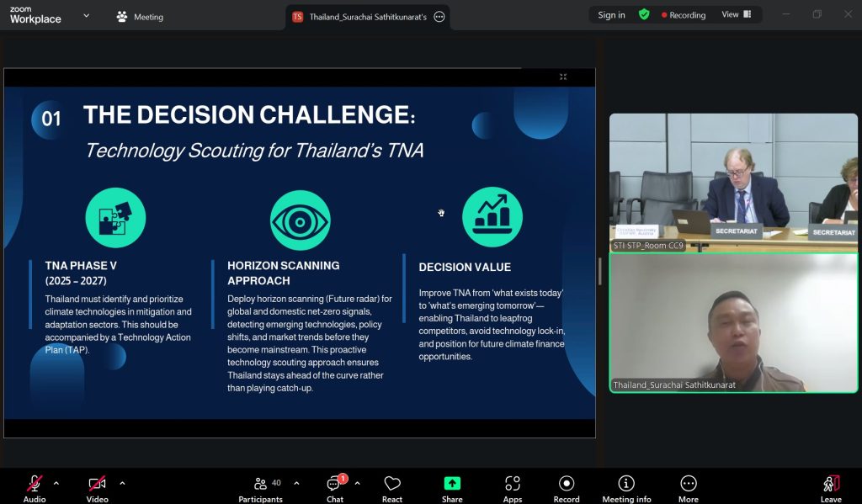Viewport: 862px width, 504px height.
Task: Start recording with the Record button
Action: point(567,487)
